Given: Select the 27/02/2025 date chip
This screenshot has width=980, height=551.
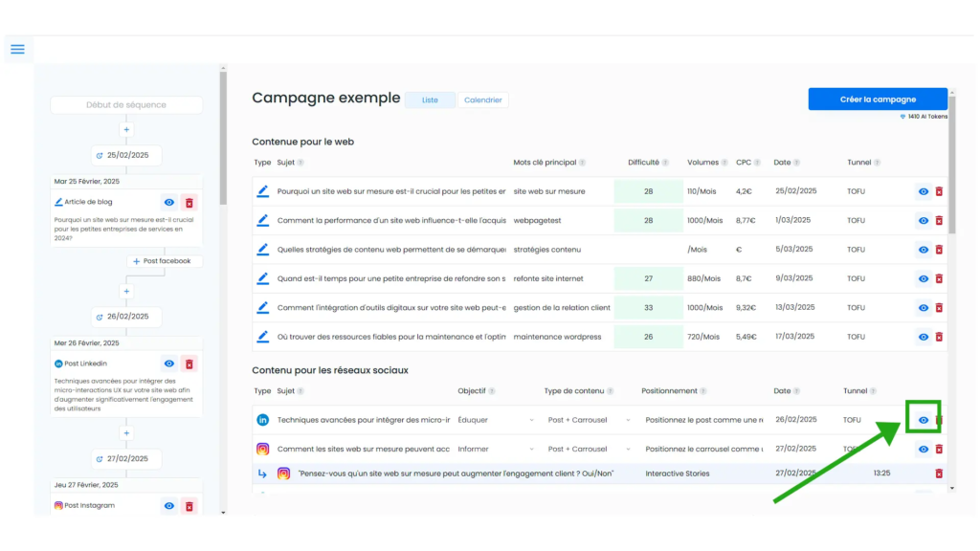Looking at the screenshot, I should pos(126,459).
